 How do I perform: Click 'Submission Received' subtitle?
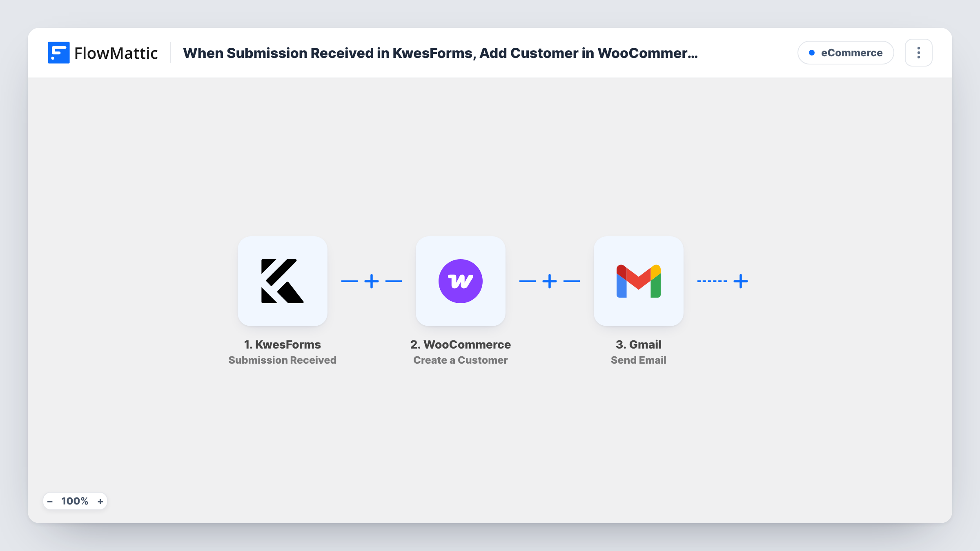point(283,360)
